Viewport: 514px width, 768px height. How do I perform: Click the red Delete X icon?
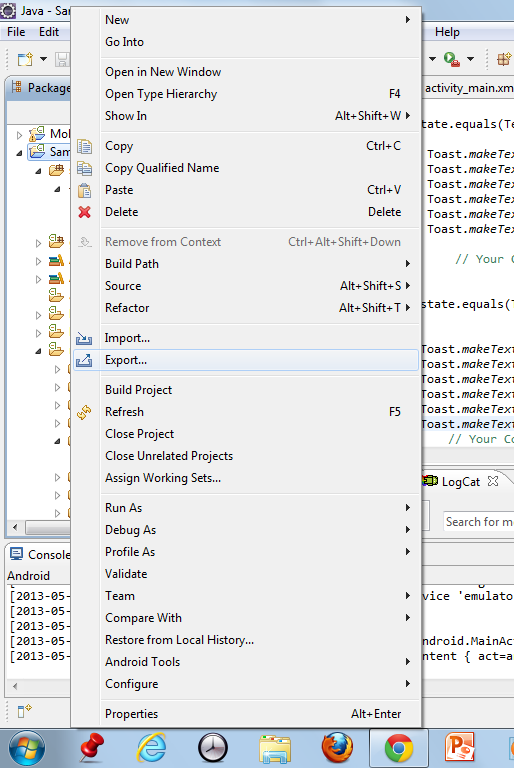point(84,212)
